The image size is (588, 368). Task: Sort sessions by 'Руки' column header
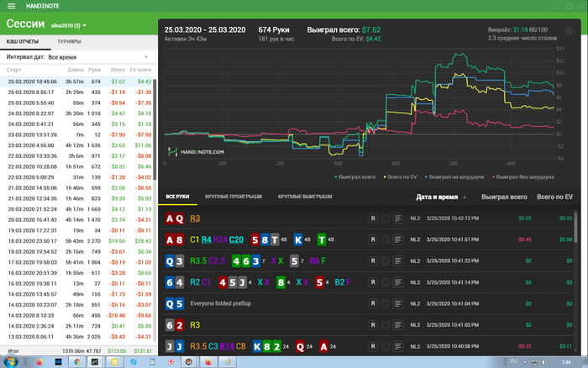tap(94, 70)
